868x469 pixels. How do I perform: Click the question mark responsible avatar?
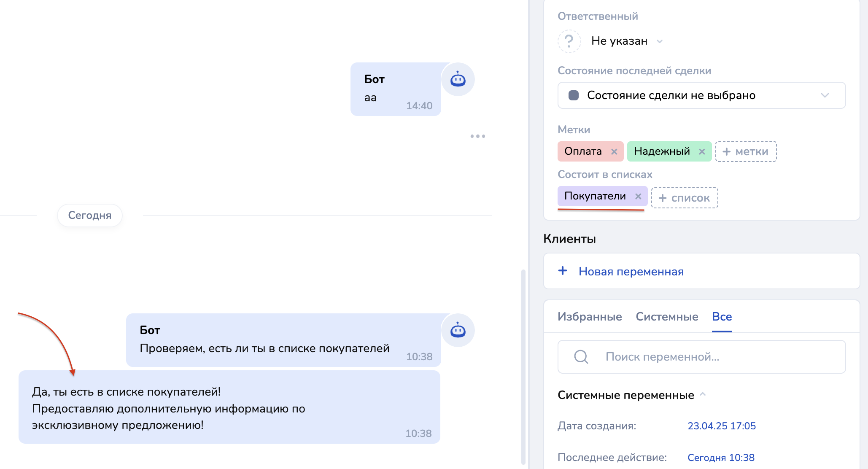[x=569, y=41]
